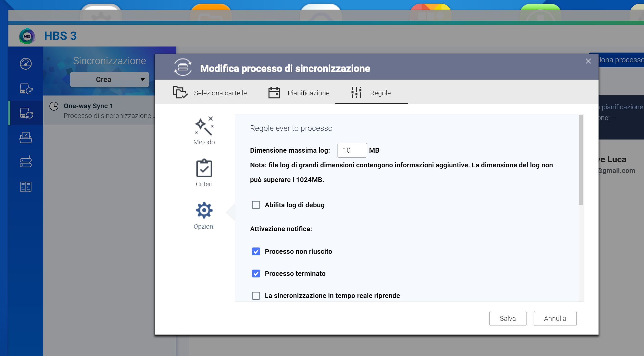
Task: Select the Sync sidebar icon
Action: (26, 113)
